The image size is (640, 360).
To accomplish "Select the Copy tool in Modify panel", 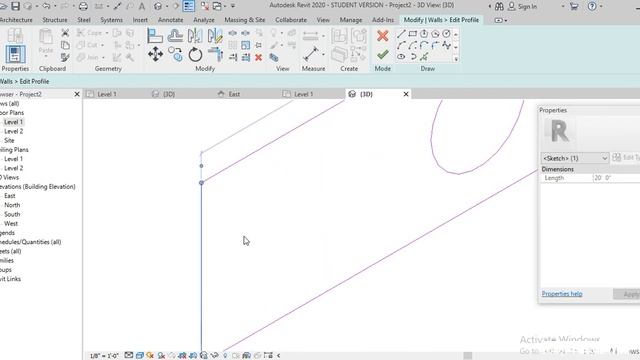I will 176,54.
